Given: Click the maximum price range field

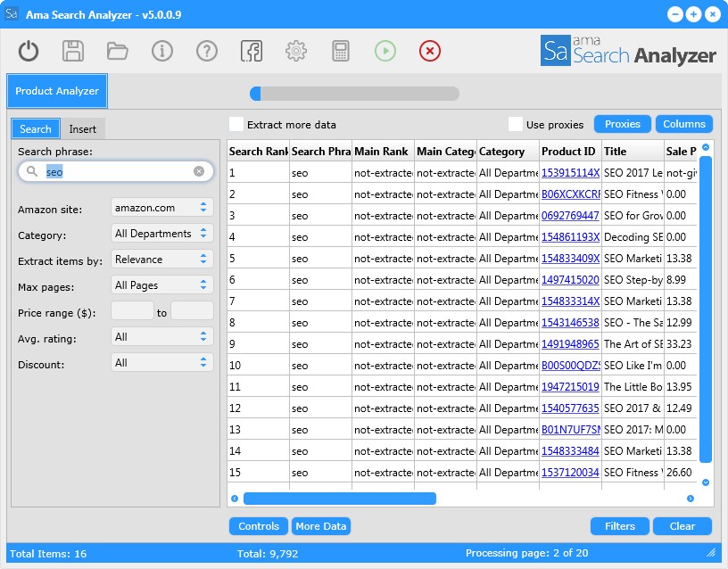Looking at the screenshot, I should (192, 310).
